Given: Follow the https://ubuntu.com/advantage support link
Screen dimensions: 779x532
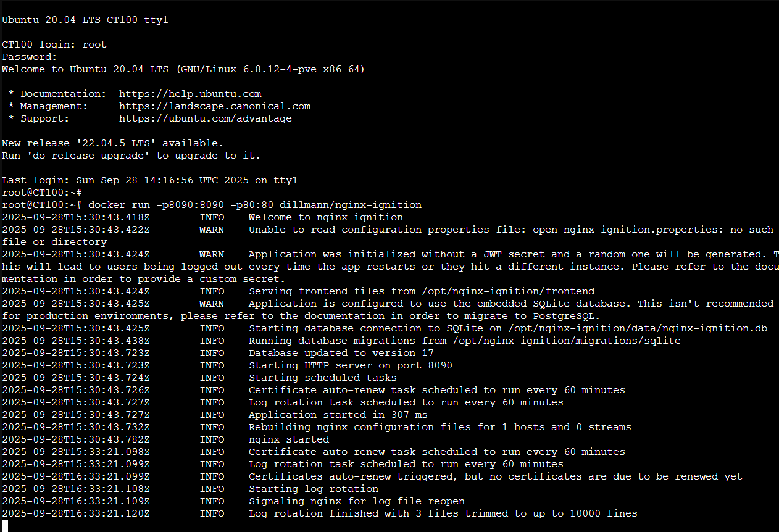Looking at the screenshot, I should pyautogui.click(x=206, y=118).
